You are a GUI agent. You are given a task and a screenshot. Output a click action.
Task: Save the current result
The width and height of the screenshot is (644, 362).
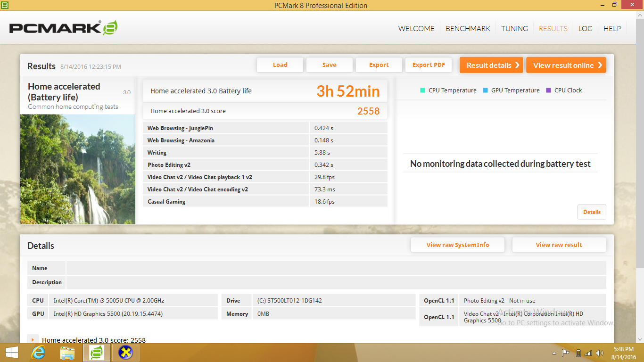pyautogui.click(x=330, y=65)
